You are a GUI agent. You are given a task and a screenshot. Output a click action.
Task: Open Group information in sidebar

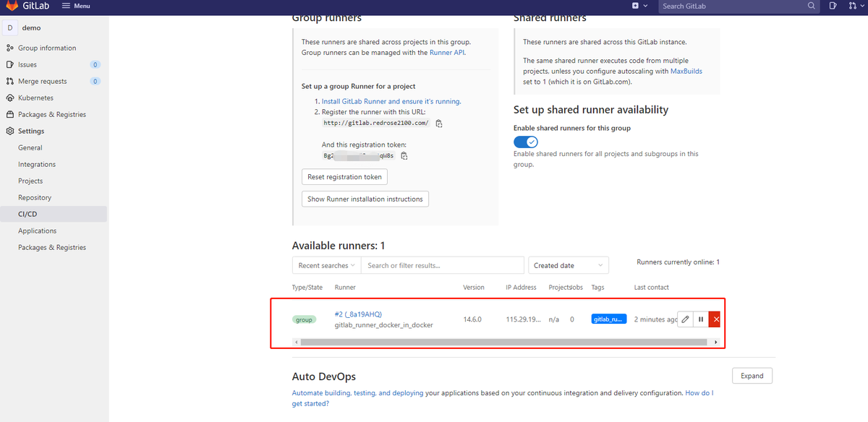(47, 48)
